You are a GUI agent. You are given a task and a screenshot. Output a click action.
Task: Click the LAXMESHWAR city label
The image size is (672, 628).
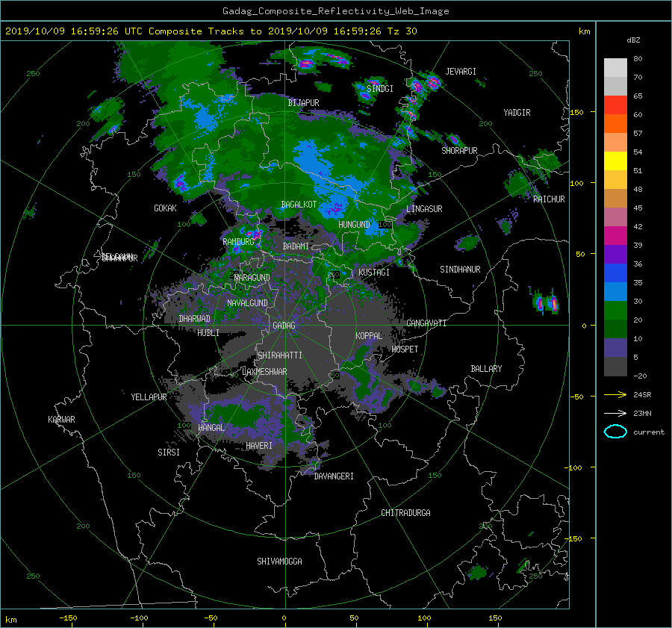pos(264,372)
